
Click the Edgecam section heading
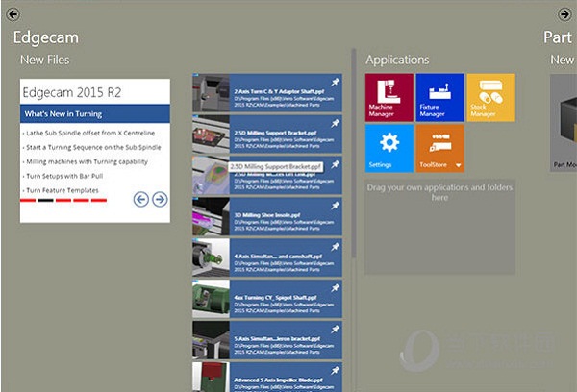coord(46,37)
